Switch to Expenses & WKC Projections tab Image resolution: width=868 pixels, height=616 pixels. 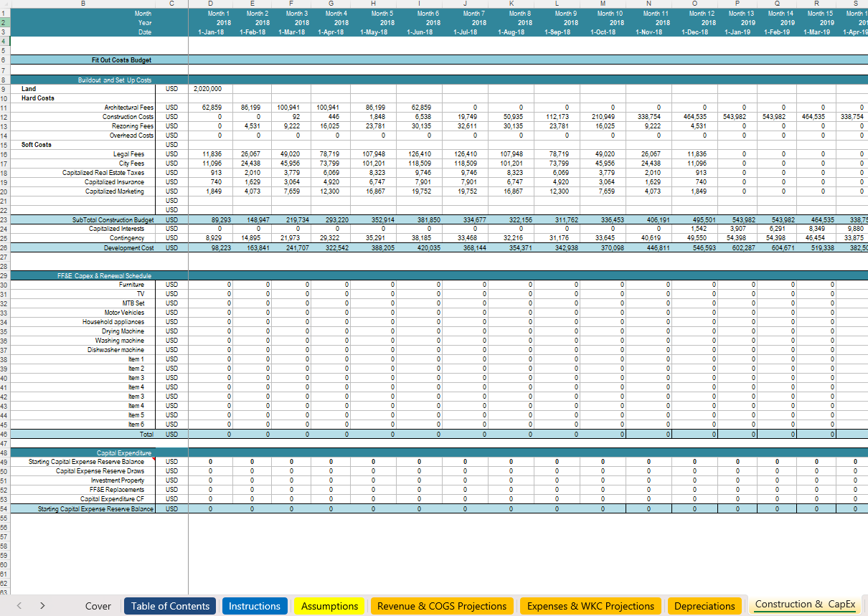(590, 606)
